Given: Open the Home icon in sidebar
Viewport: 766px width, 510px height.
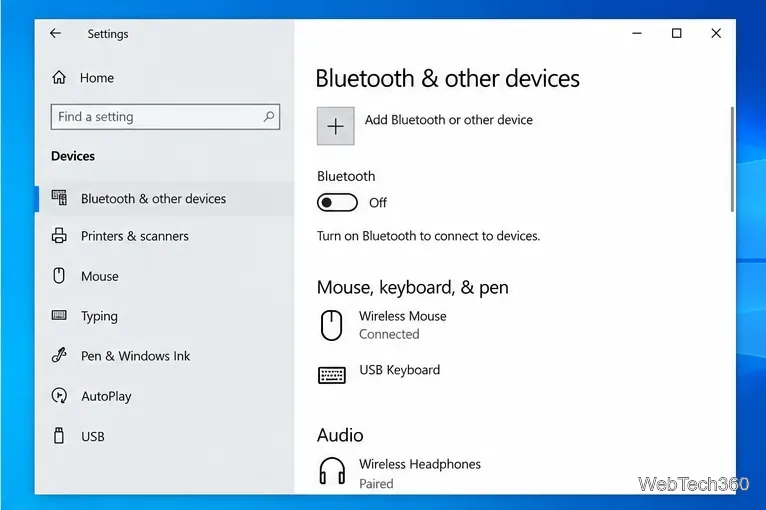Looking at the screenshot, I should [59, 77].
